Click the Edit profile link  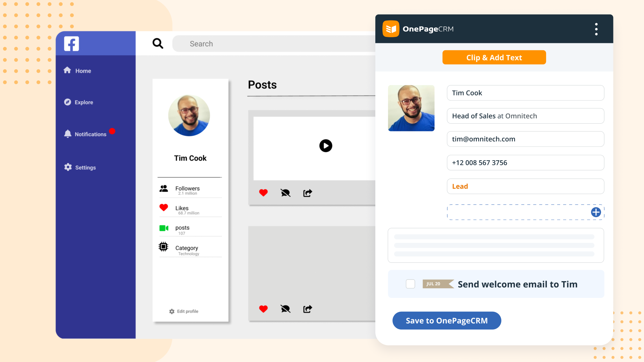[x=186, y=311]
